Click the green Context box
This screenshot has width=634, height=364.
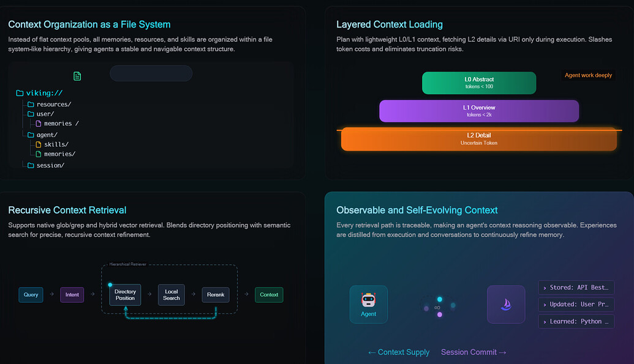point(269,294)
